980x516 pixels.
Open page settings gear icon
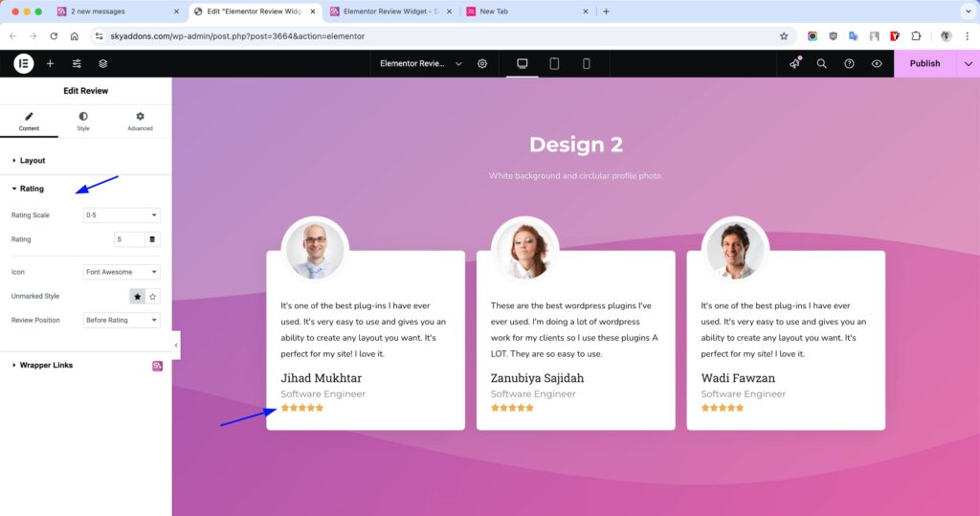pos(482,63)
